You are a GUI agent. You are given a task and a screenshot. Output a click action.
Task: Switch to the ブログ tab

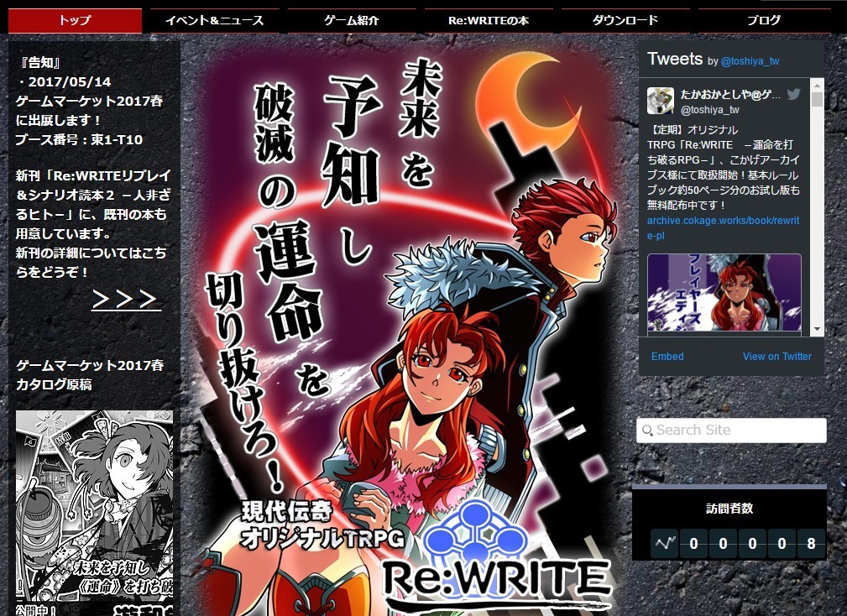763,21
